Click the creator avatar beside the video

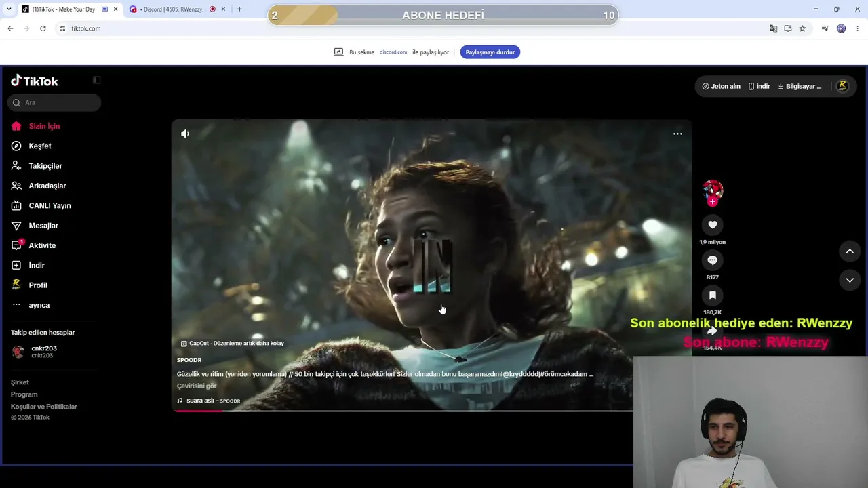click(x=712, y=190)
